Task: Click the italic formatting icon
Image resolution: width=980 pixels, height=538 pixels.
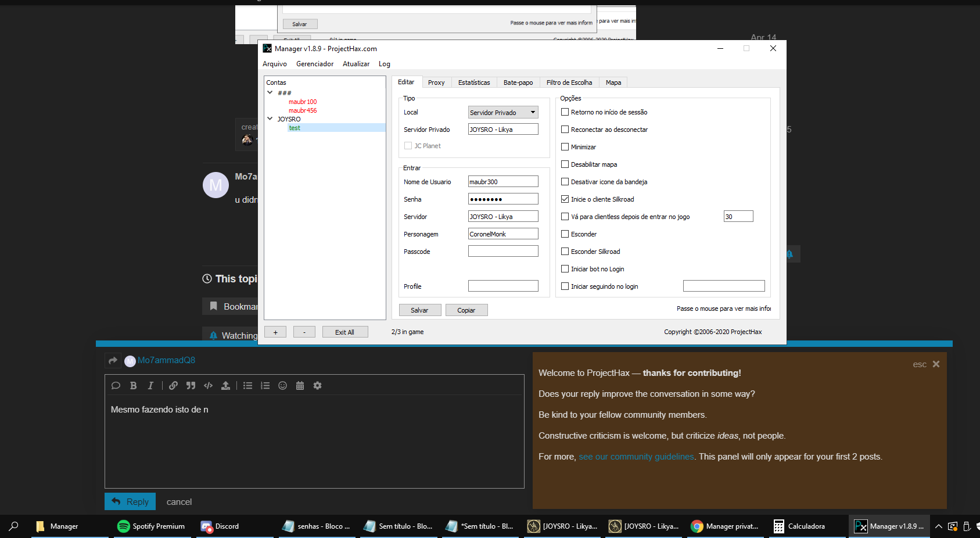Action: coord(150,386)
